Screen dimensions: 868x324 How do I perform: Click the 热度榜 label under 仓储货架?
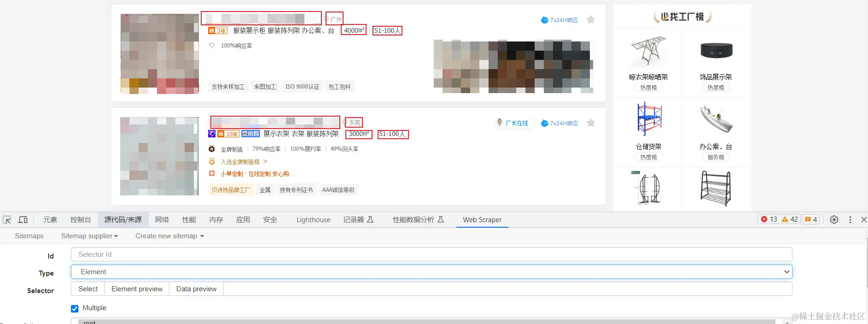648,157
